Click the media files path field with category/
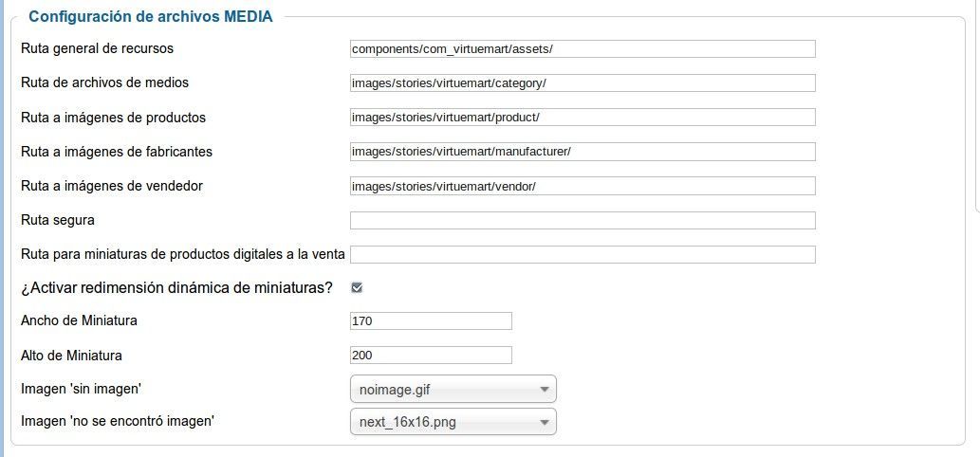980x457 pixels. point(582,83)
